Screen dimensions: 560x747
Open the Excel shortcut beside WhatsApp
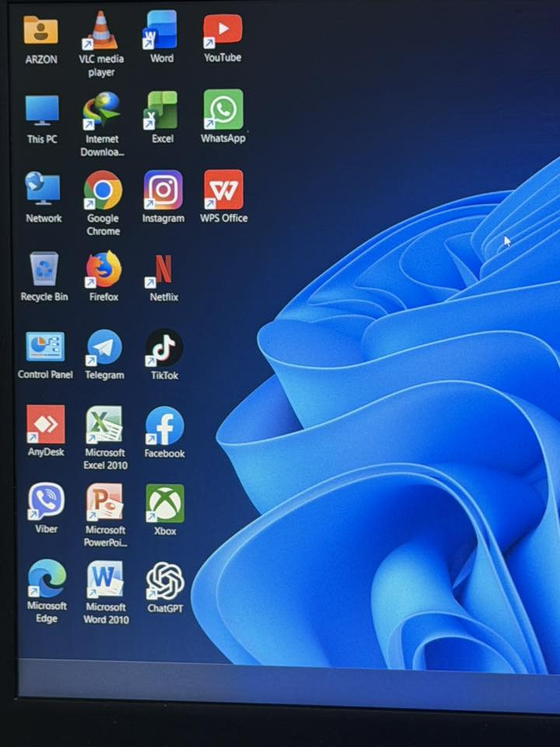162,110
